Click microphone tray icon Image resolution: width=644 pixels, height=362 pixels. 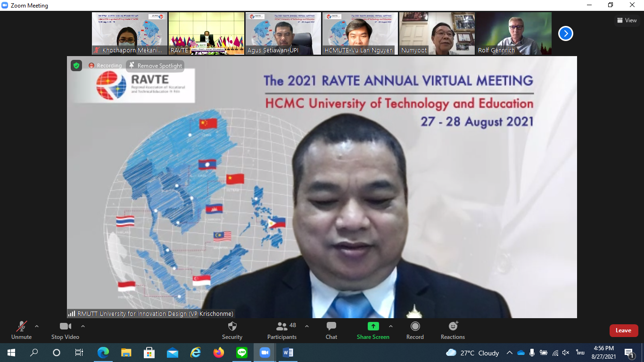pos(532,353)
